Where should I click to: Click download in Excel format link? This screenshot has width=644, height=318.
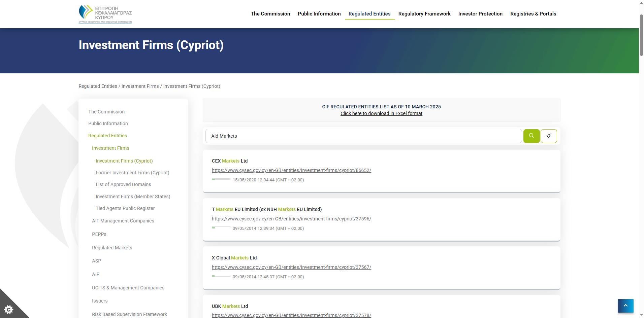pos(381,113)
